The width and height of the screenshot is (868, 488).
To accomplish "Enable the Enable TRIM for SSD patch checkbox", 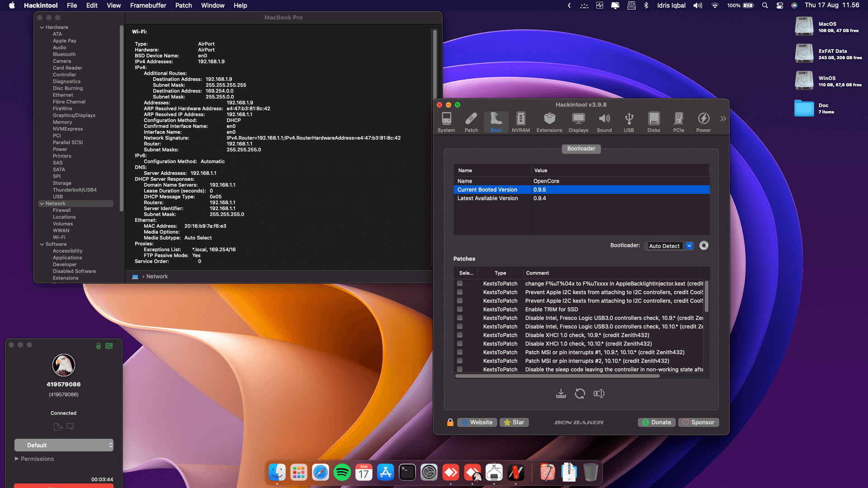I will (x=460, y=310).
